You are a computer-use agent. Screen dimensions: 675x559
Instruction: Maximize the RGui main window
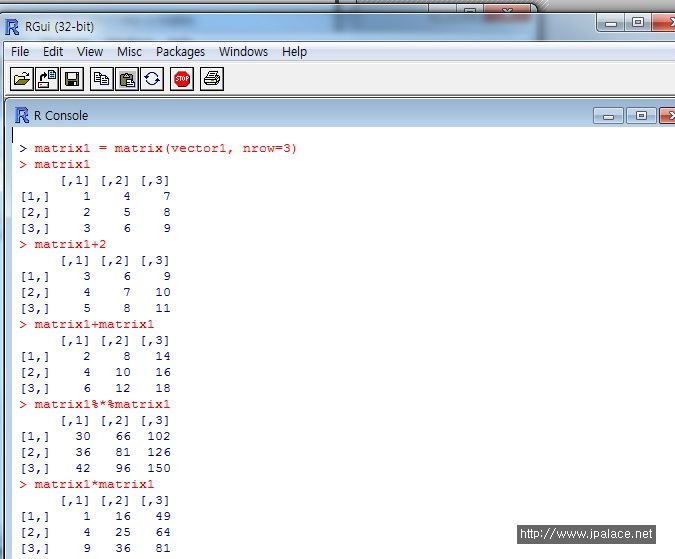[x=638, y=22]
